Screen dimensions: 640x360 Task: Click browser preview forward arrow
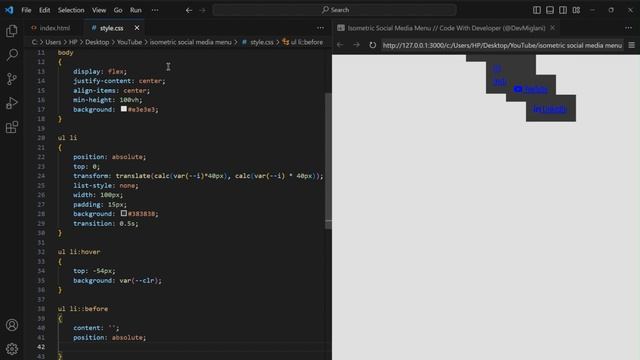356,45
